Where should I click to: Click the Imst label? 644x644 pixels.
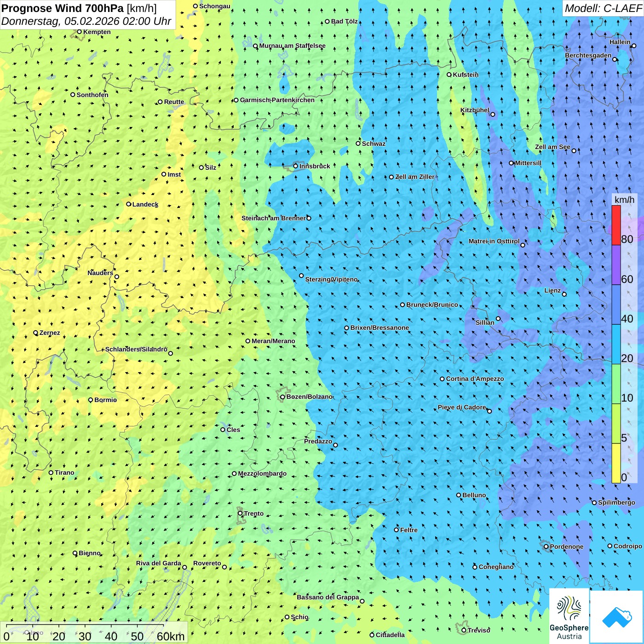tap(174, 174)
